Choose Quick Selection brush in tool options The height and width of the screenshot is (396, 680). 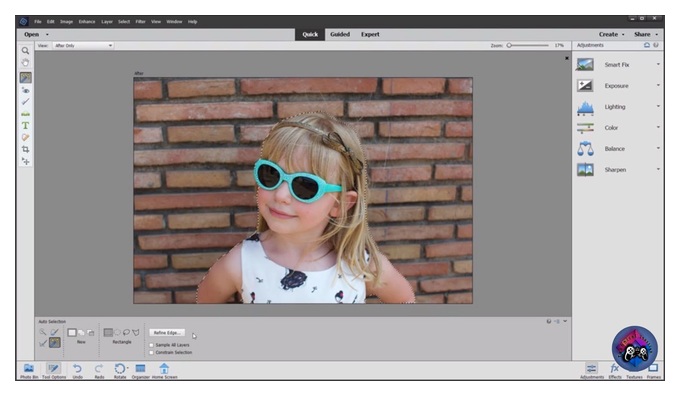[42, 332]
